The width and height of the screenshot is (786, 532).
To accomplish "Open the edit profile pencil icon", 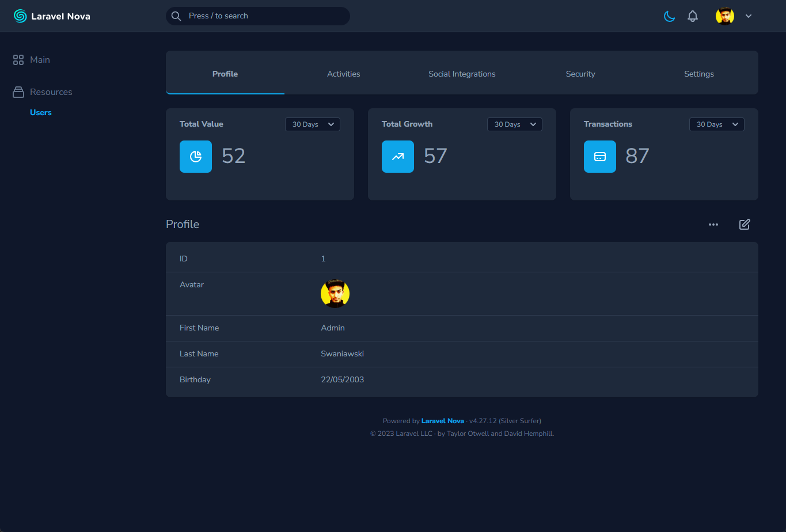I will pyautogui.click(x=744, y=225).
